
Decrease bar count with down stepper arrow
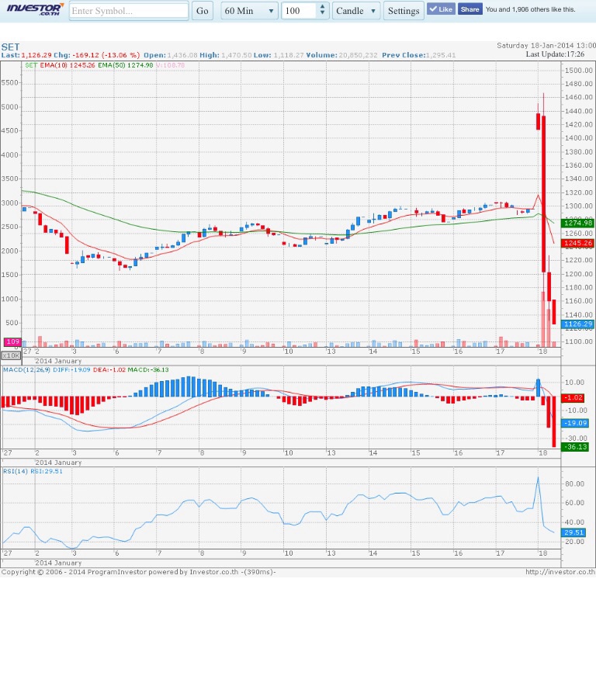point(322,14)
